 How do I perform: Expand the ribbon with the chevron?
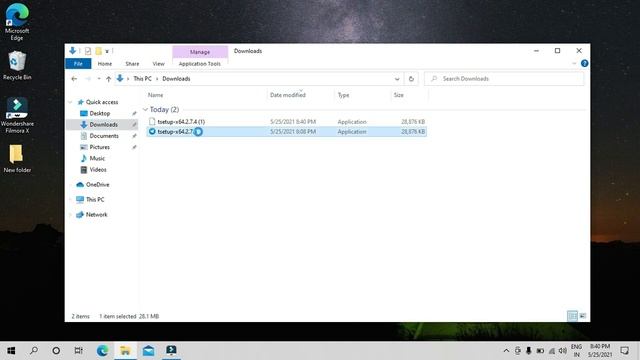[574, 63]
